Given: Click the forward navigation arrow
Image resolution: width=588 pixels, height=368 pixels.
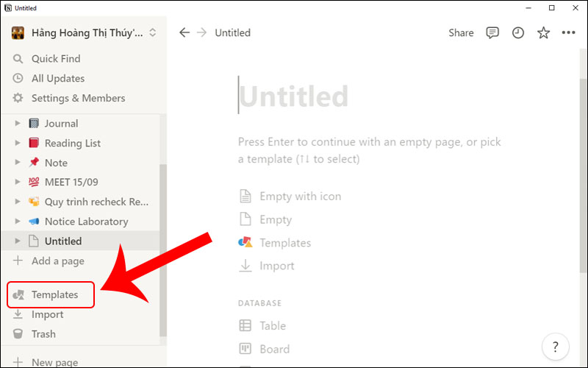Looking at the screenshot, I should tap(201, 32).
